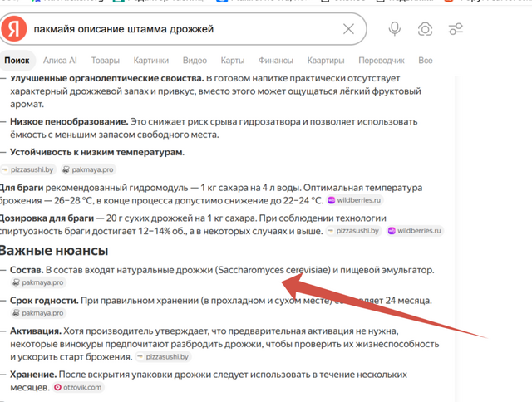The image size is (532, 402).
Task: Go to the Картинки tab
Action: tap(151, 61)
